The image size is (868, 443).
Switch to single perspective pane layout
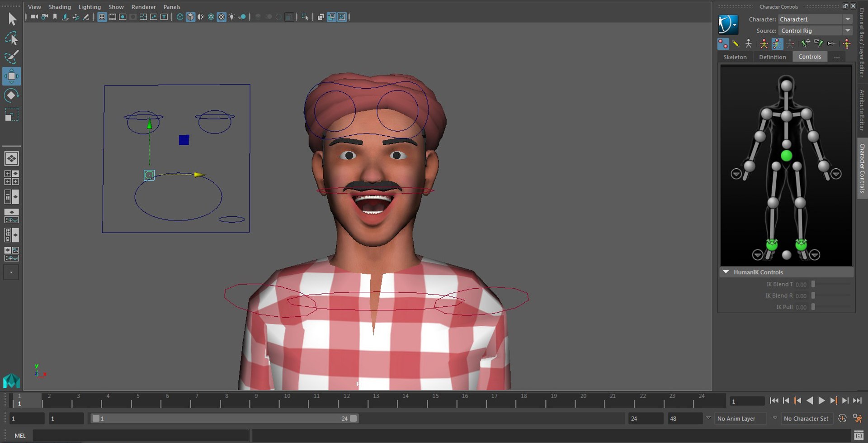pyautogui.click(x=12, y=158)
